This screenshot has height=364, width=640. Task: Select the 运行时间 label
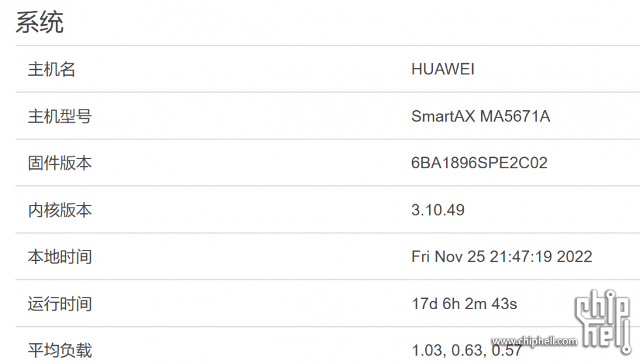click(59, 304)
